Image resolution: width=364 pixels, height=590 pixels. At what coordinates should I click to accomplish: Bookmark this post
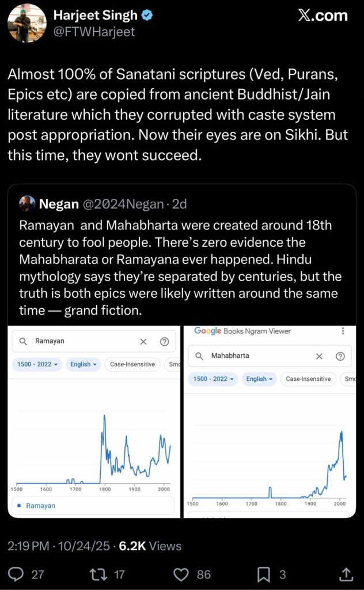tap(263, 574)
